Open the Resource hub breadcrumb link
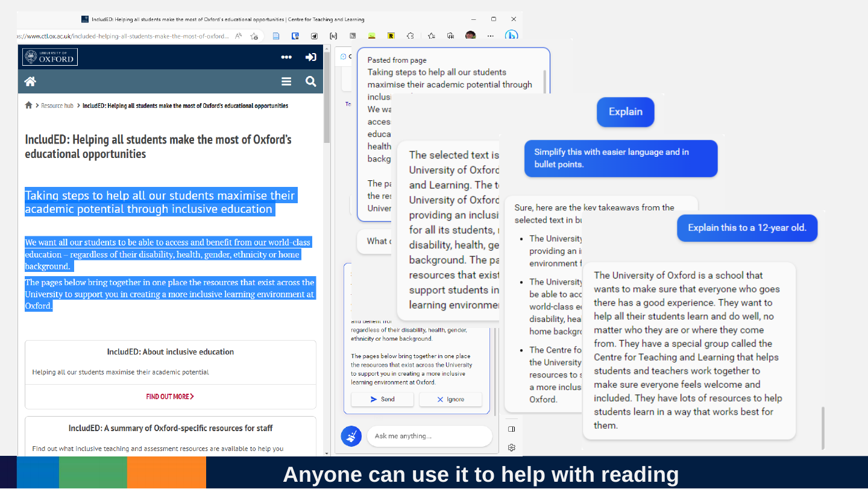This screenshot has width=868, height=489. click(57, 106)
